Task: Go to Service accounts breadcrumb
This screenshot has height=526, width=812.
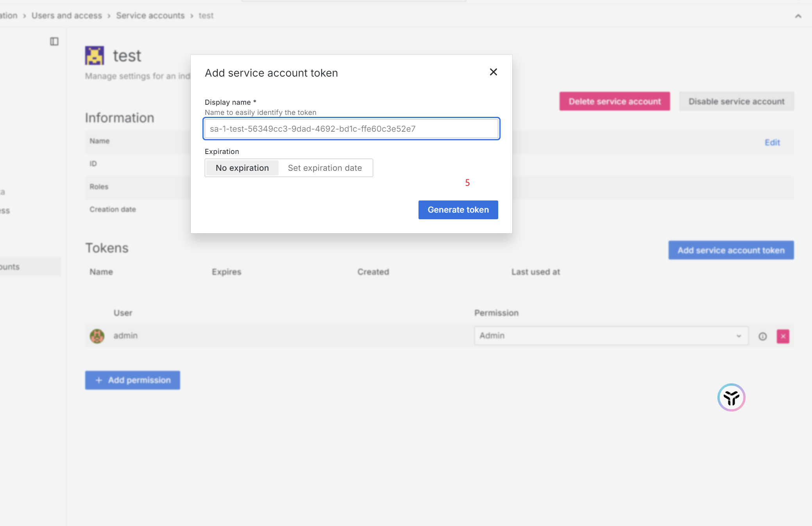Action: click(150, 16)
